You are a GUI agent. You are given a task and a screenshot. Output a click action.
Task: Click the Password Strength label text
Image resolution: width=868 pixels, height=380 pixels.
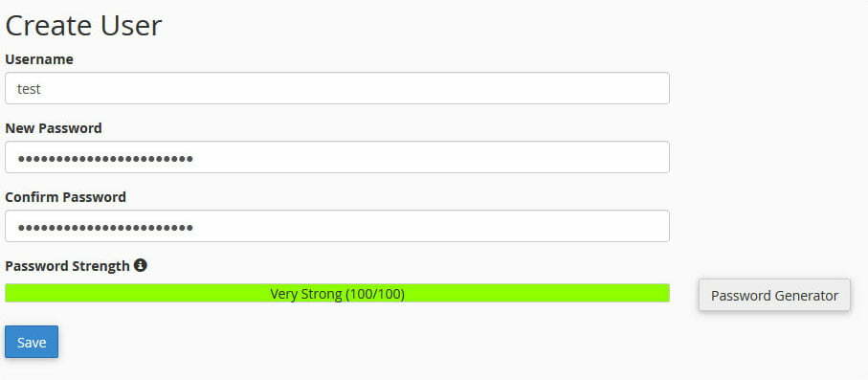(67, 266)
